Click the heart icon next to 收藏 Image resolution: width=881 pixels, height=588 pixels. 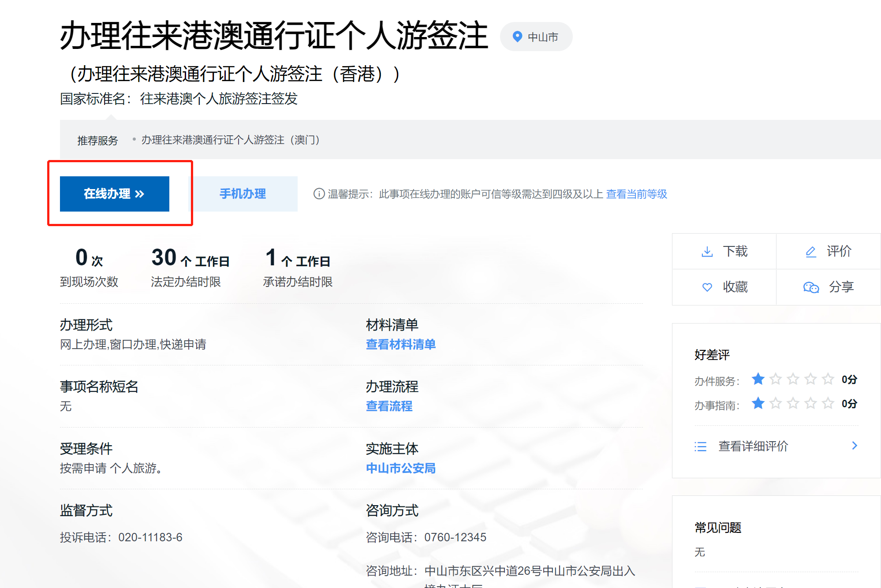(x=707, y=287)
